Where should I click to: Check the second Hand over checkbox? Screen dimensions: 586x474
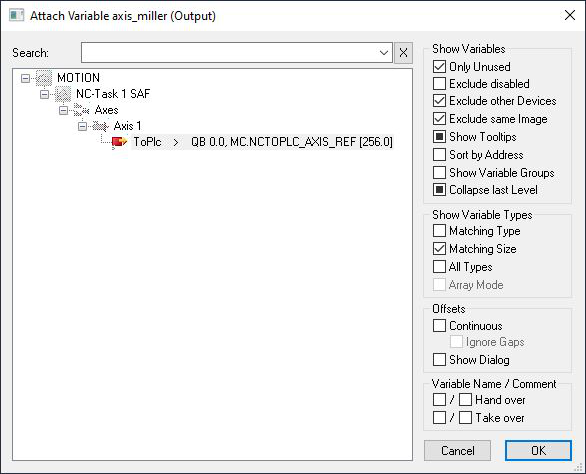tap(465, 400)
